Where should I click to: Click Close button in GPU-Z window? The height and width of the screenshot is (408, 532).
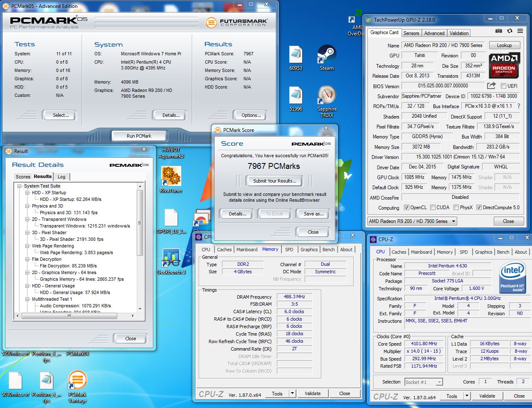(x=508, y=221)
